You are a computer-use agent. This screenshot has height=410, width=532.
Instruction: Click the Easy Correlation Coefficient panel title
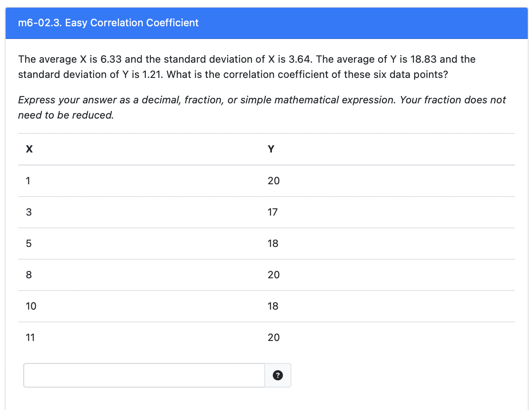(x=108, y=23)
